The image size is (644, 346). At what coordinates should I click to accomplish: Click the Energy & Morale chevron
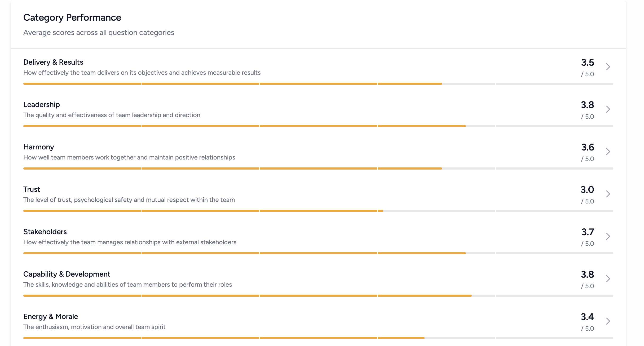tap(608, 321)
